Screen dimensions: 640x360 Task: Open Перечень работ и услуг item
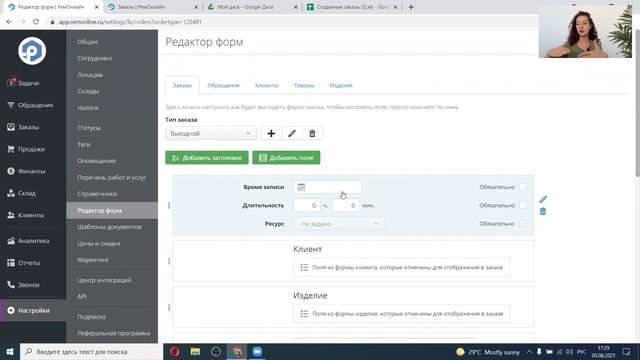pos(111,178)
